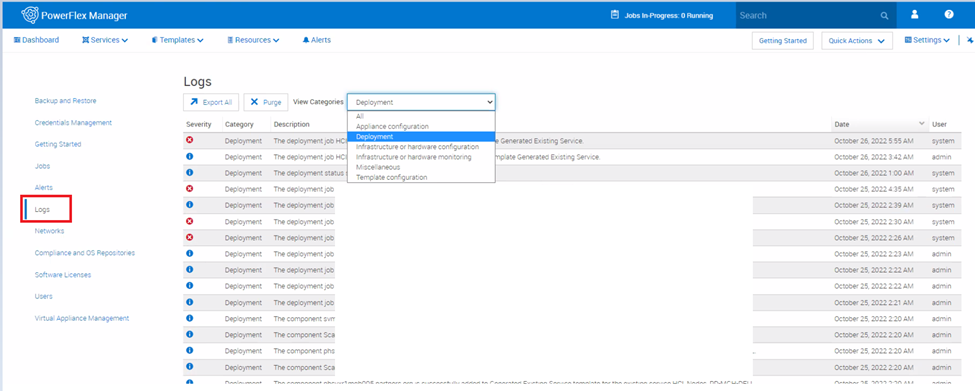Click info icon for October 25 2:23 AM log

pos(190,253)
